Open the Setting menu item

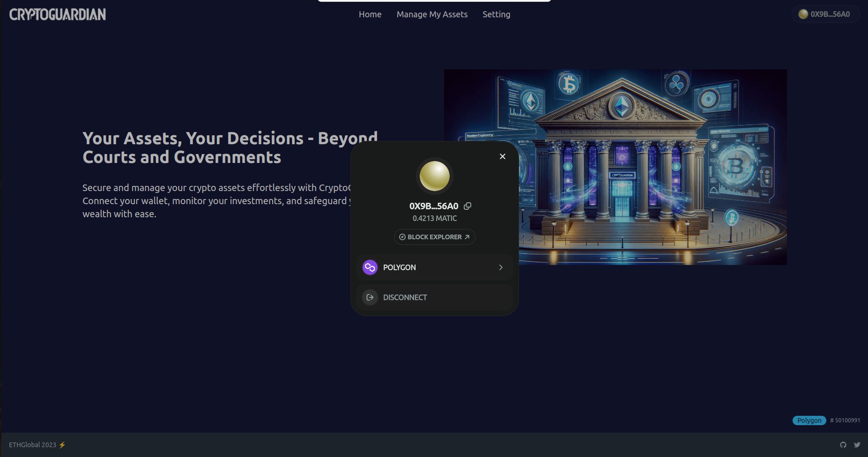[497, 15]
